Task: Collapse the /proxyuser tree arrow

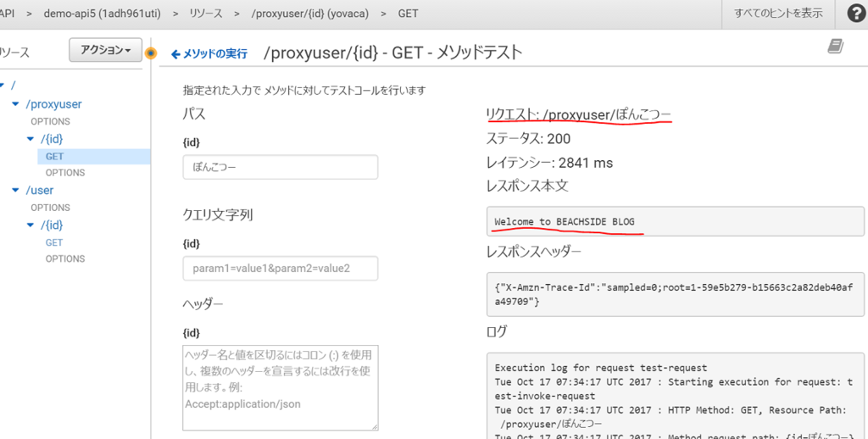Action: (15, 104)
